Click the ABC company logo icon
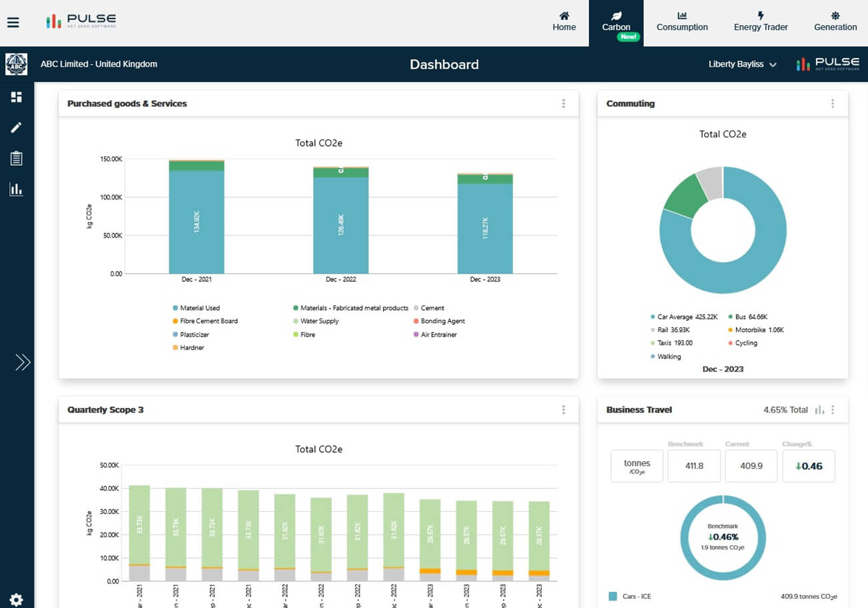 tap(16, 64)
